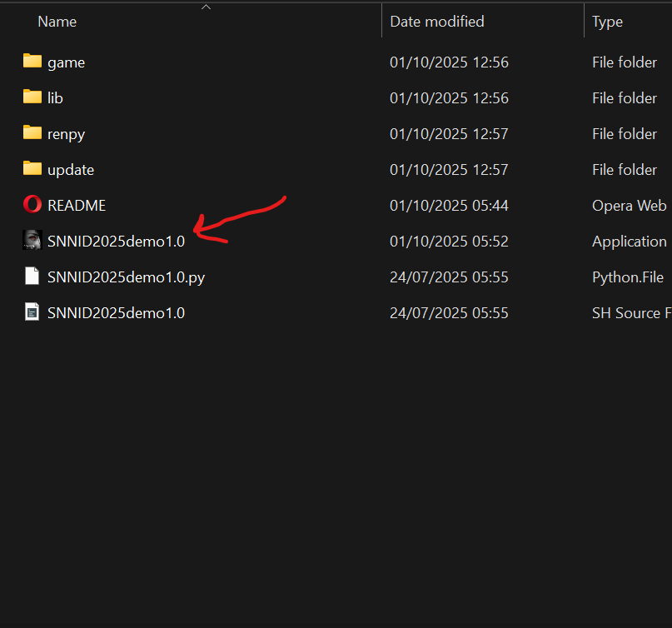Viewport: 672px width, 628px height.
Task: Select the renpy folder row
Action: click(67, 133)
